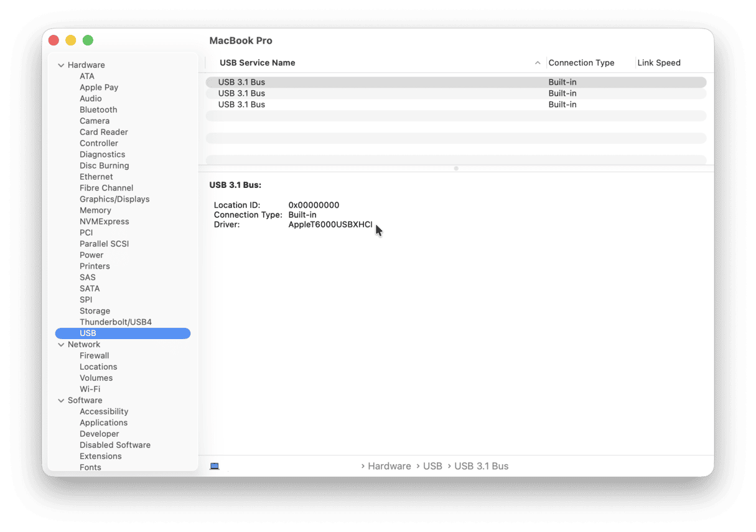Select Wi-Fi under Network

click(91, 389)
